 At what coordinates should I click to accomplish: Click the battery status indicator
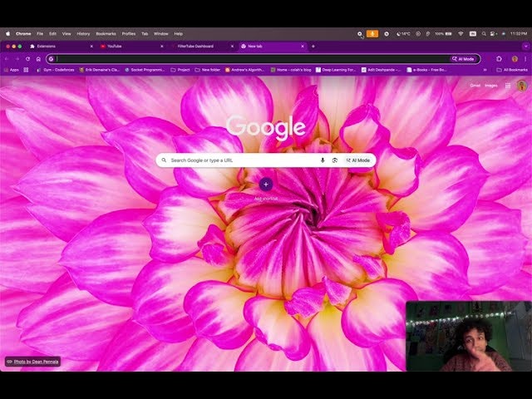[443, 34]
